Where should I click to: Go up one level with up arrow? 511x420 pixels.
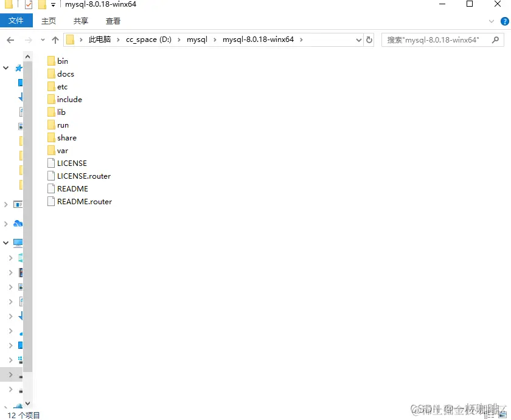pyautogui.click(x=55, y=40)
